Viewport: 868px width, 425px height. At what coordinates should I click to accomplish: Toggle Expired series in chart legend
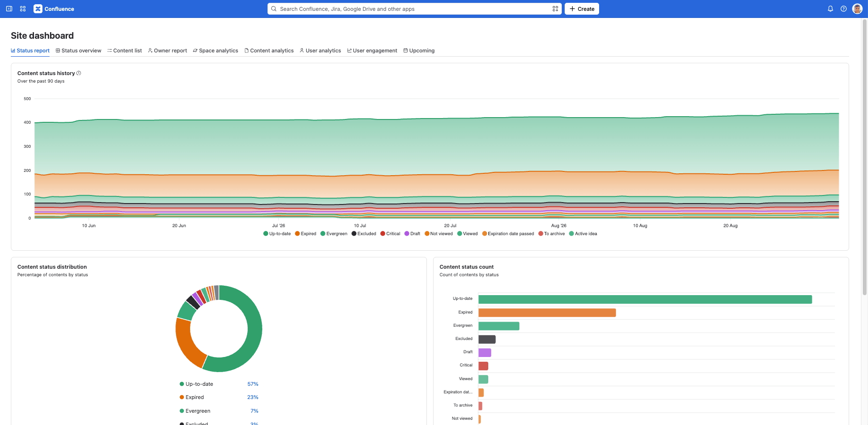pos(306,234)
